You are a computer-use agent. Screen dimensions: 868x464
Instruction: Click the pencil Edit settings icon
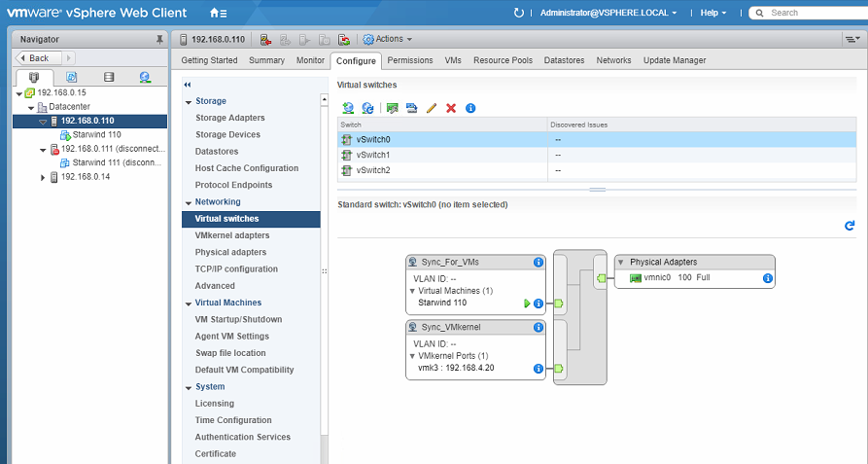point(432,108)
